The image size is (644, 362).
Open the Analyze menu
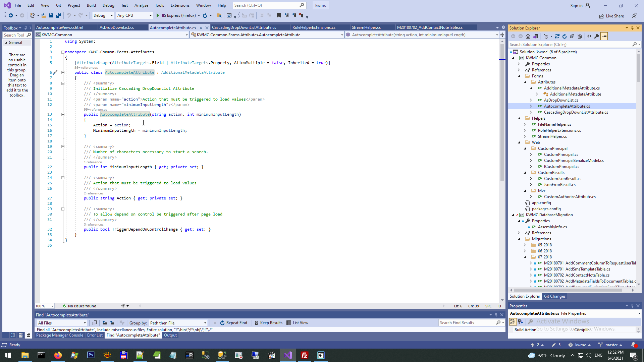click(141, 5)
